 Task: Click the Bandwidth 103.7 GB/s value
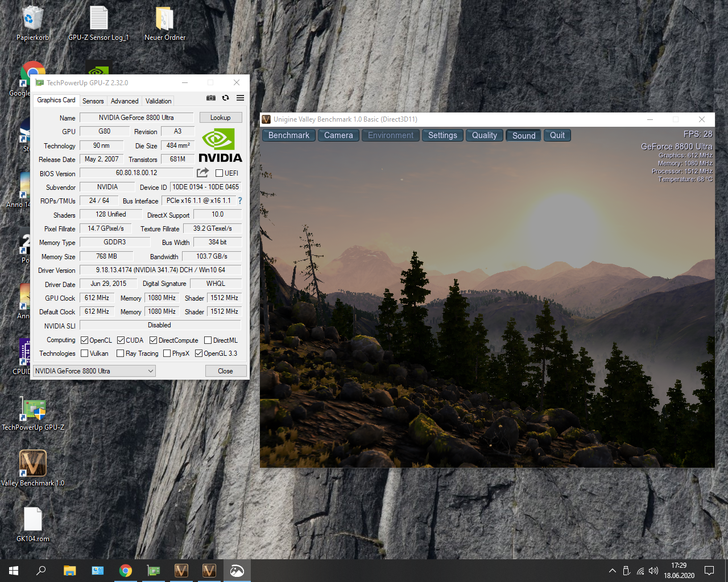(212, 256)
